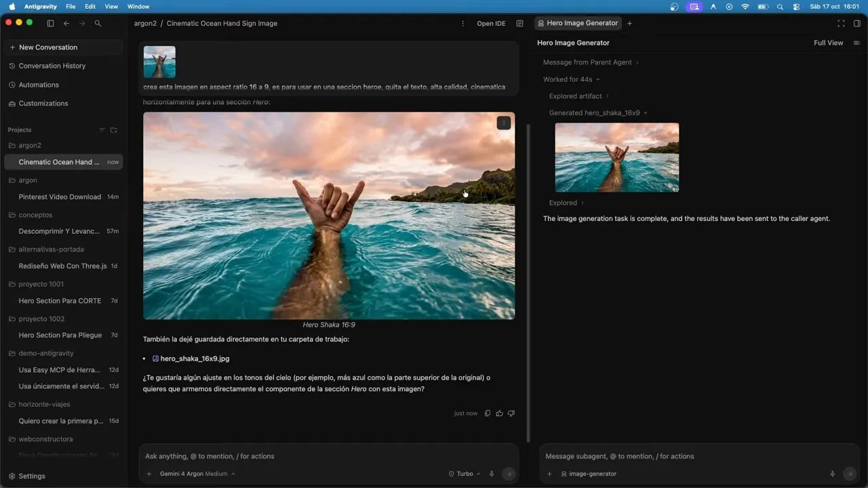Expand the Explored artifact step
Image resolution: width=868 pixels, height=488 pixels.
pos(579,96)
